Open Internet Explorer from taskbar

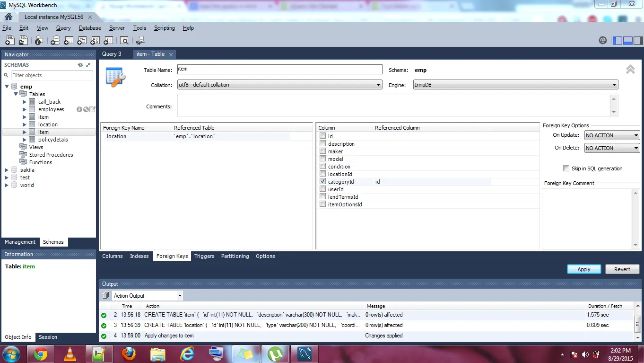coord(187,354)
